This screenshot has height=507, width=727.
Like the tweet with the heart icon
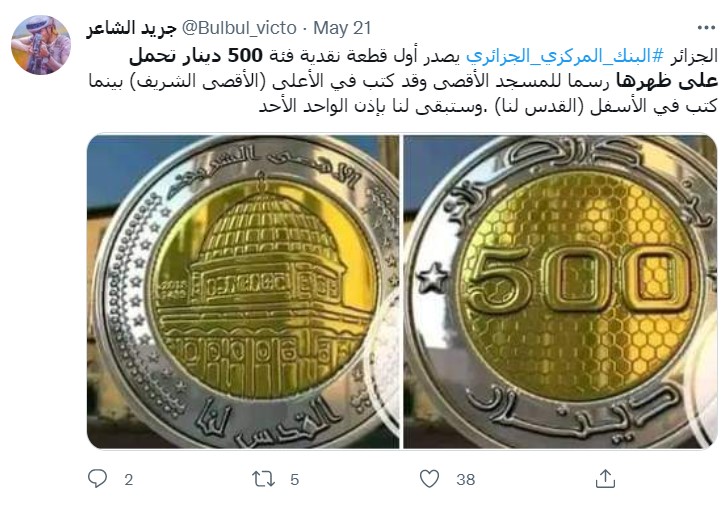point(429,479)
